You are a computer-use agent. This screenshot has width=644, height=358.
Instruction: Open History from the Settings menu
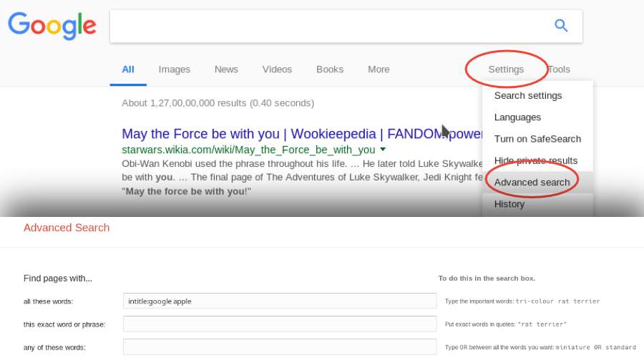(x=509, y=204)
